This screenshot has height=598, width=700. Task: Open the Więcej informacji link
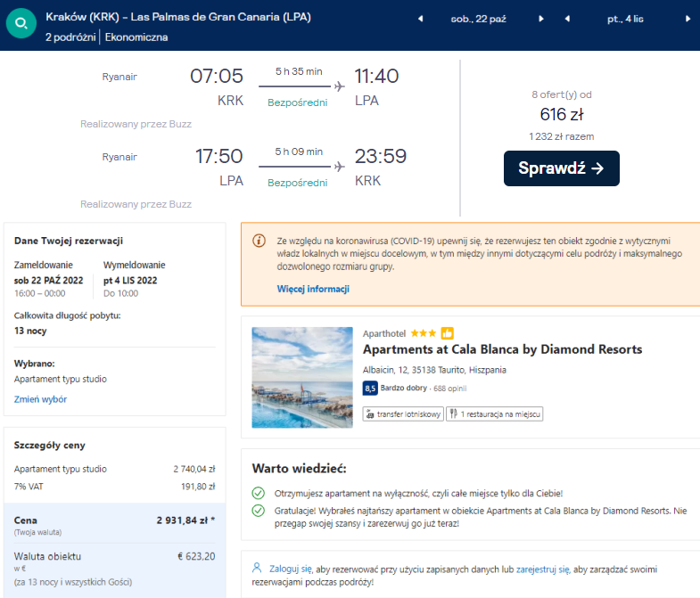[313, 289]
